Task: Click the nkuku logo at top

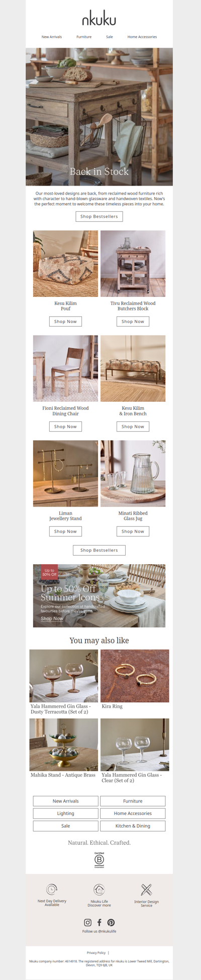Action: point(99,20)
